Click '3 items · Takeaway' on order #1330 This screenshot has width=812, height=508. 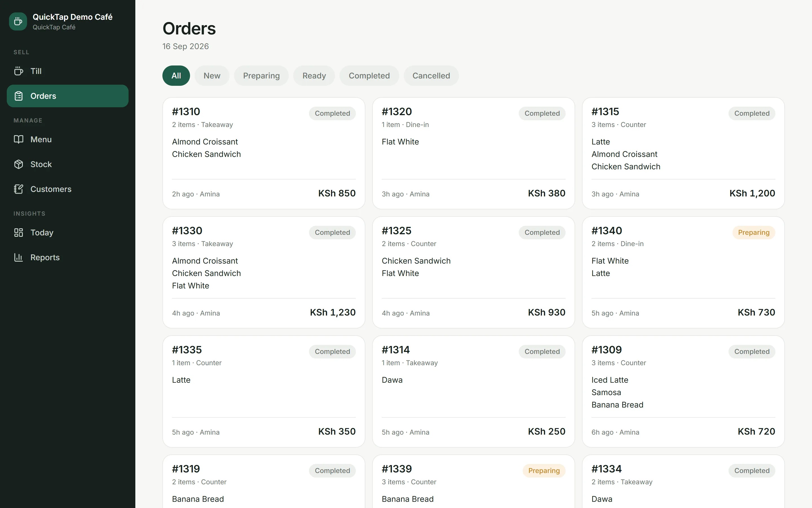[x=202, y=244]
